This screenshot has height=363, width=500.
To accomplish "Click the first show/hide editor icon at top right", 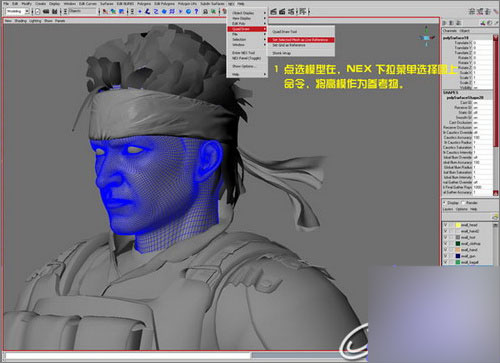I will point(472,11).
